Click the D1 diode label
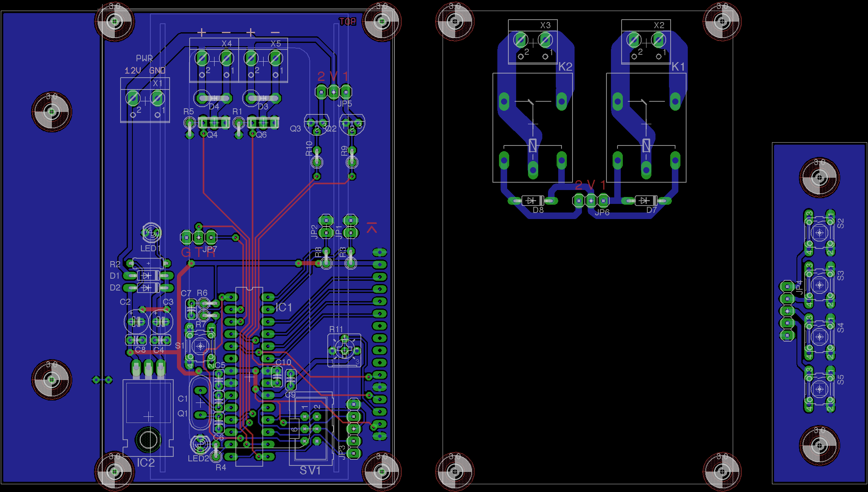Screen dimensions: 868x492 (x=115, y=275)
